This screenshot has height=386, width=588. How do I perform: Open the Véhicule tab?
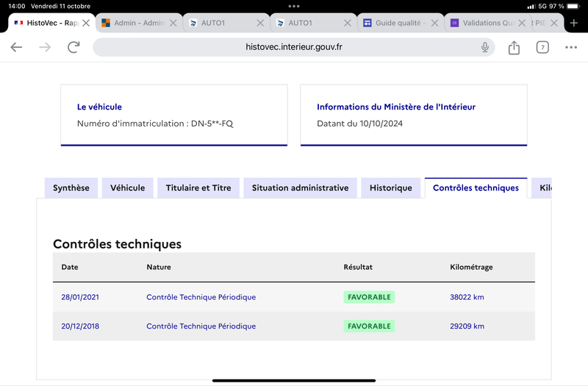(127, 188)
